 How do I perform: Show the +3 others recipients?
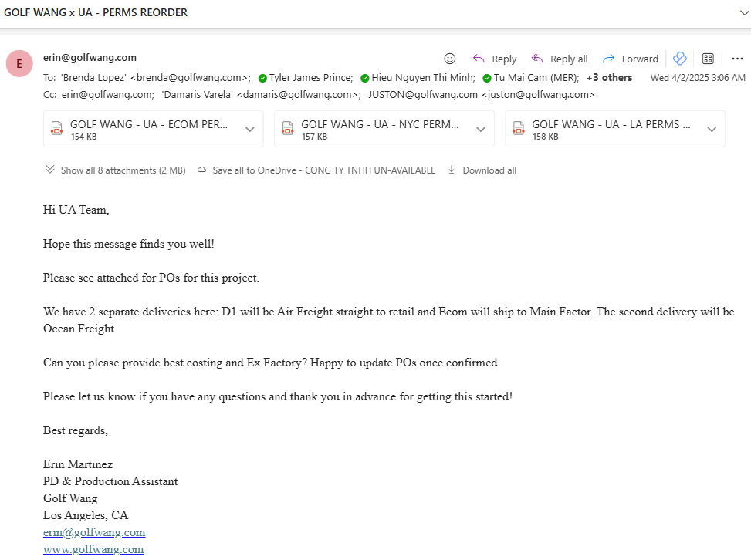(609, 78)
